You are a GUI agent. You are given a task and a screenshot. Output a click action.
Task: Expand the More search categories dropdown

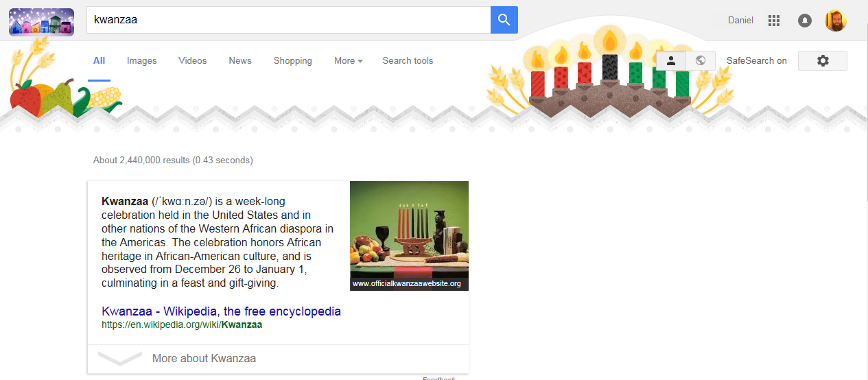click(349, 60)
